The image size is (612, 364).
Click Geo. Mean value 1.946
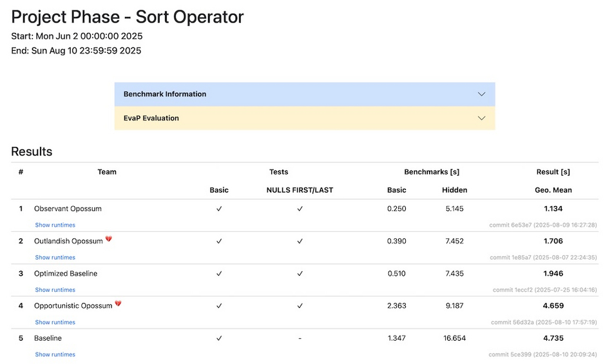pyautogui.click(x=553, y=274)
